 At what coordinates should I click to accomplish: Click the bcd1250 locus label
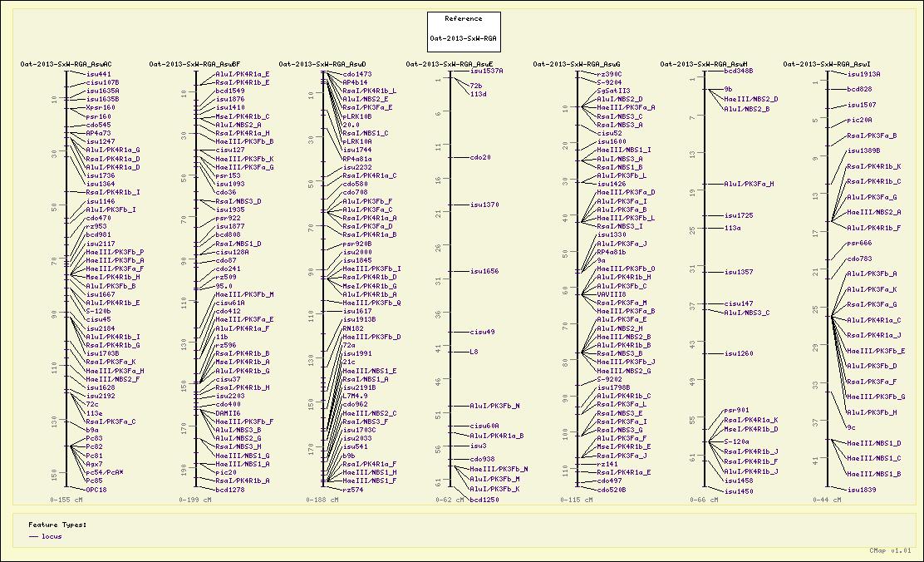tap(484, 500)
